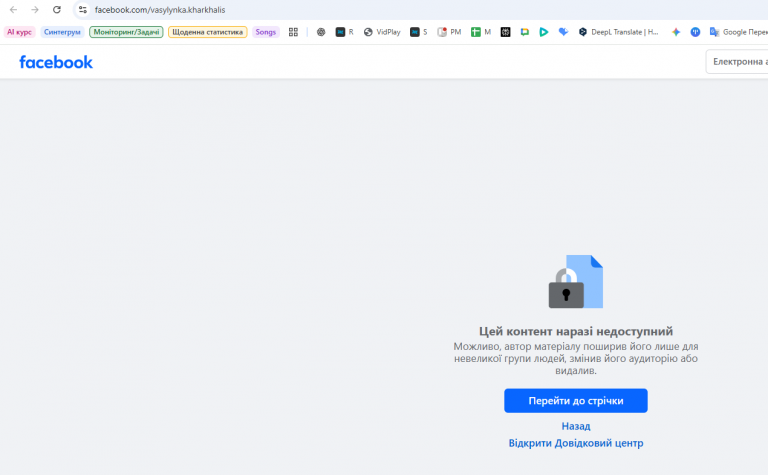Open the ChatGPT bookmark icon

[321, 32]
